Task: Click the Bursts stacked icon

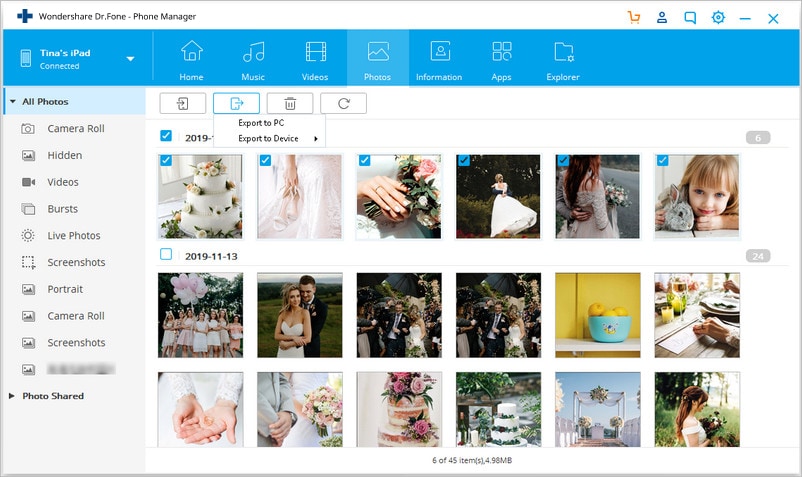Action: tap(28, 209)
